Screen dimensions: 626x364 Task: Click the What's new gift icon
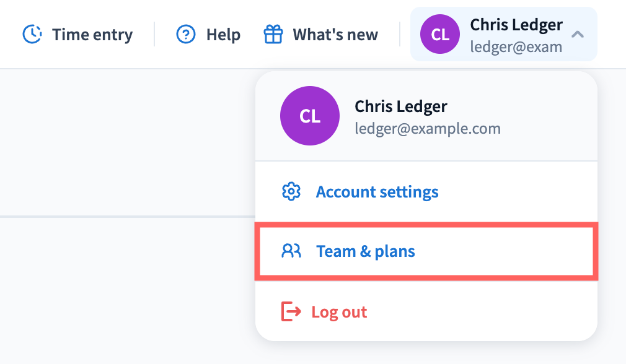tap(273, 34)
